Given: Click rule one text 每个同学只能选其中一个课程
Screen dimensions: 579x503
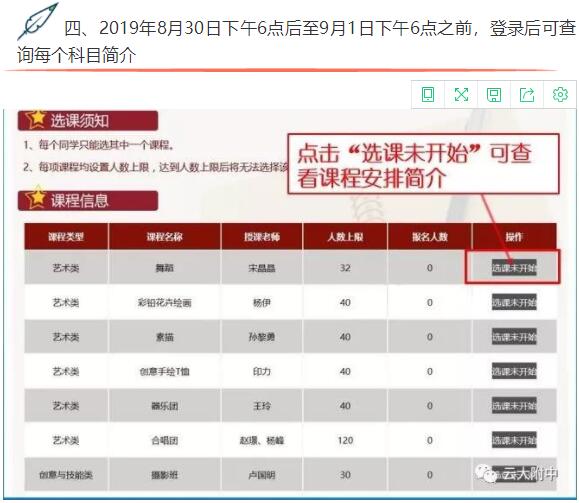Looking at the screenshot, I should (x=99, y=145).
